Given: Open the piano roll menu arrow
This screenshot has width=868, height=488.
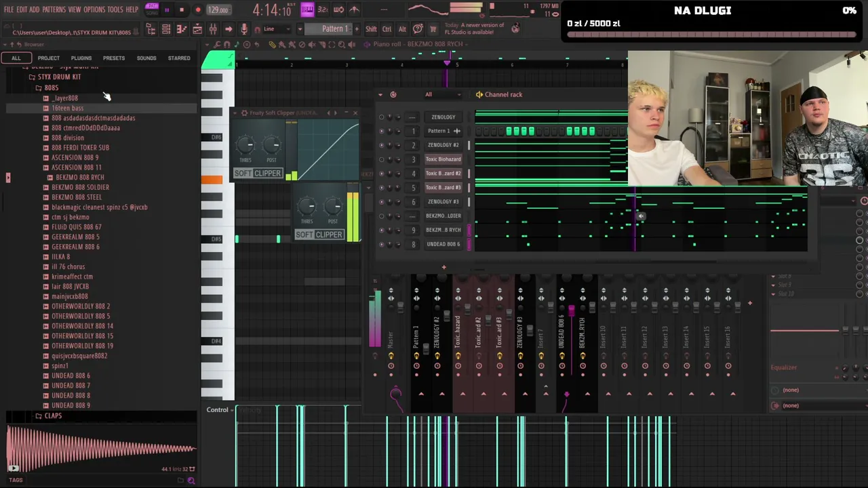Looking at the screenshot, I should coord(208,45).
